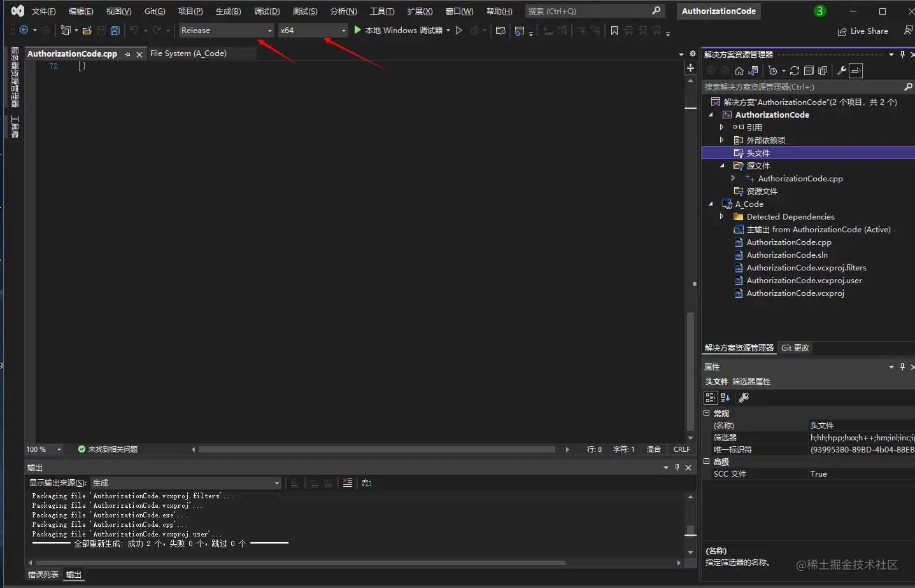Switch views icon in Solution Explorer toolbar
The image size is (915, 588).
coord(754,71)
